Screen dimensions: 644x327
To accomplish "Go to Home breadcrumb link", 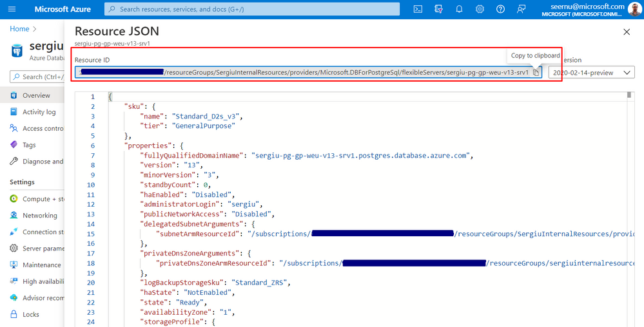I will point(19,29).
